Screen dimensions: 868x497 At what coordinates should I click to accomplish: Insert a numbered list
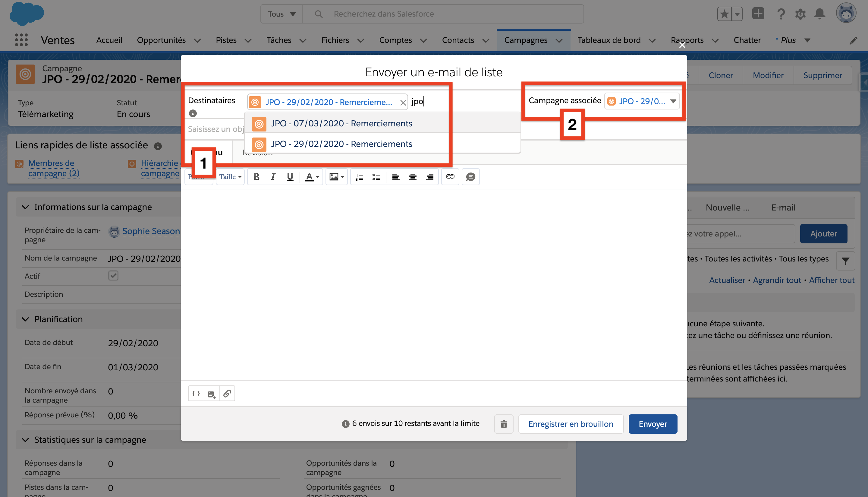[x=359, y=177]
